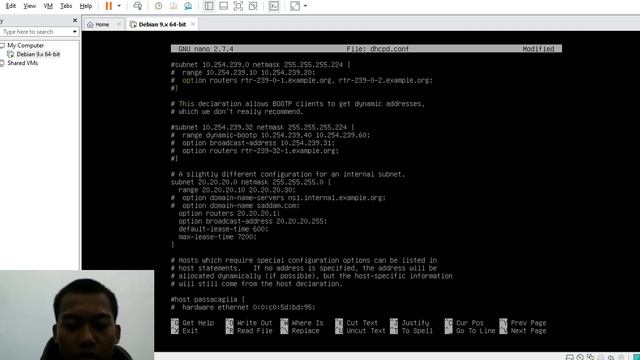Click line 'subnet 20.20.20.0 netmask 255.255.255.0'
The height and width of the screenshot is (360, 640).
click(x=251, y=182)
